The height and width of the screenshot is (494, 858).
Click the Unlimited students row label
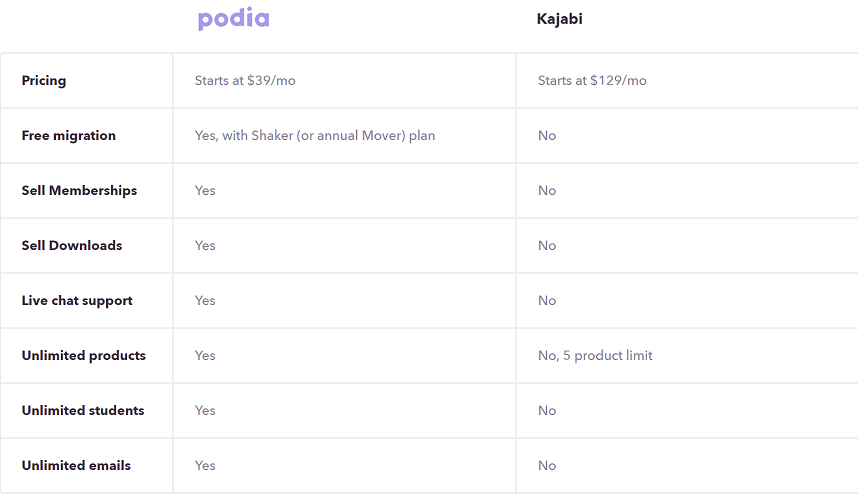click(x=83, y=411)
